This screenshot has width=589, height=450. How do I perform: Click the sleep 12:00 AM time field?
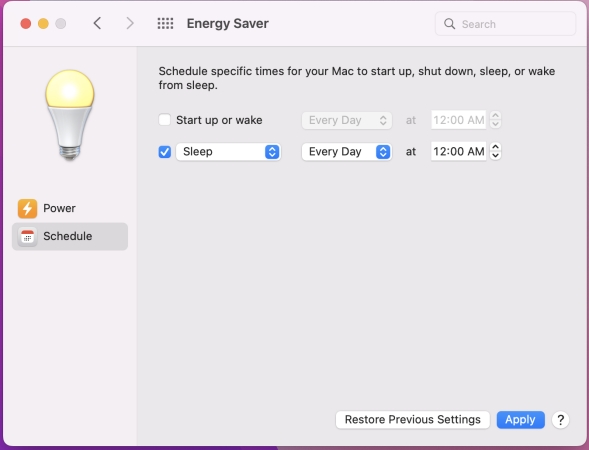point(458,151)
